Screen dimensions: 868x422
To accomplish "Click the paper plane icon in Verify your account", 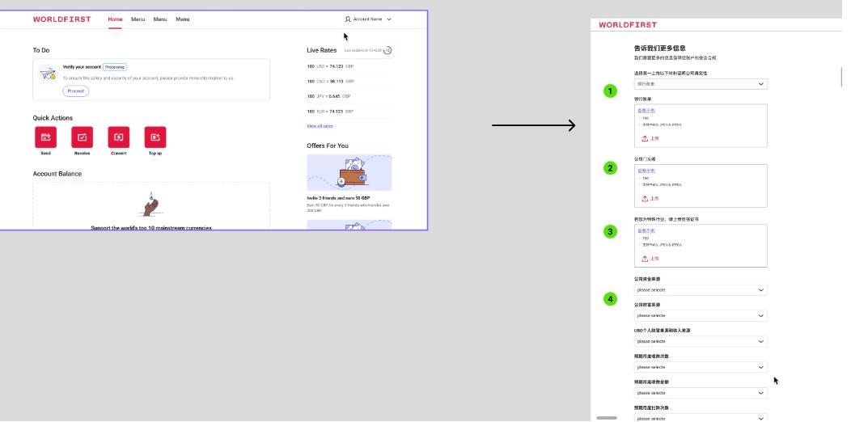I will click(x=49, y=74).
